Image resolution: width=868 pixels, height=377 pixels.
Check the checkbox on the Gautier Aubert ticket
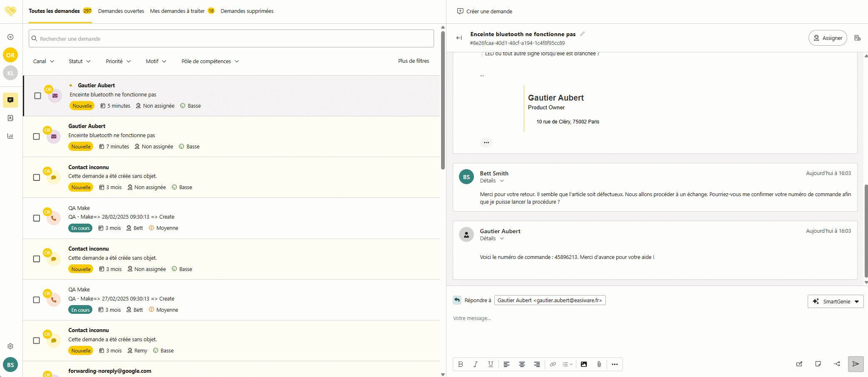click(37, 96)
